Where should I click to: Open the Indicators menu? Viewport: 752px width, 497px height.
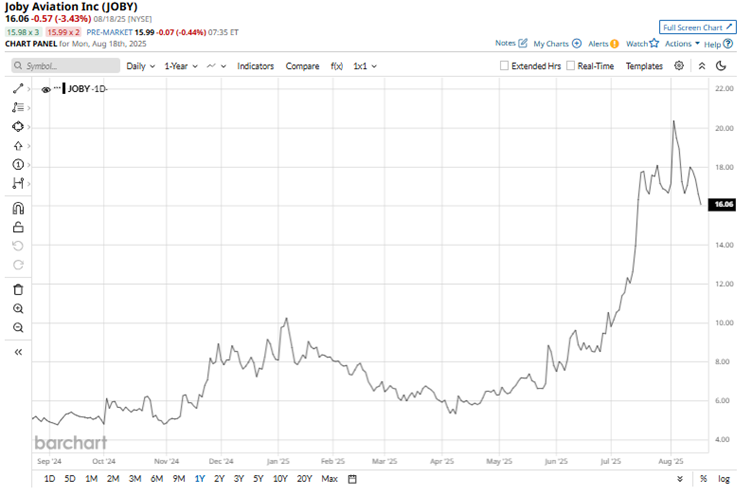255,66
